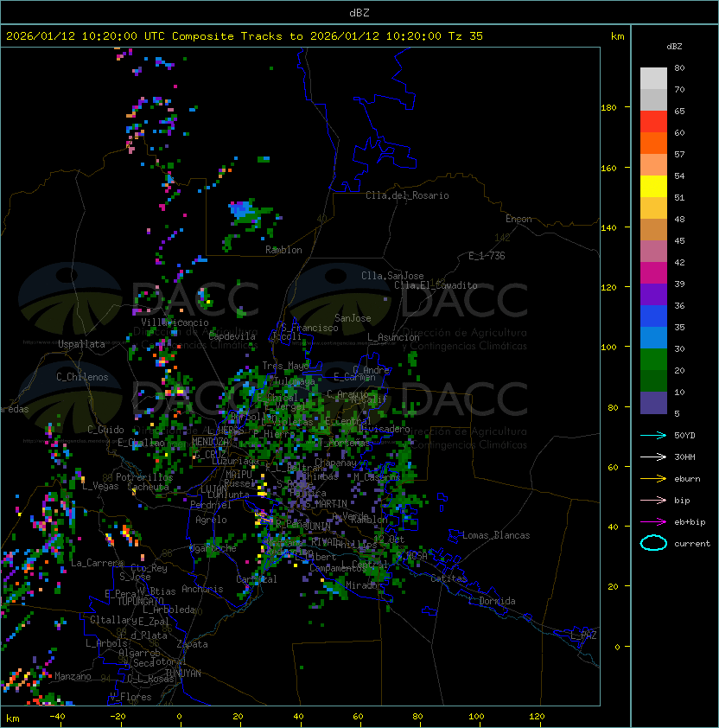Click the 'Villavicencio' map label
This screenshot has width=719, height=728.
coord(175,322)
